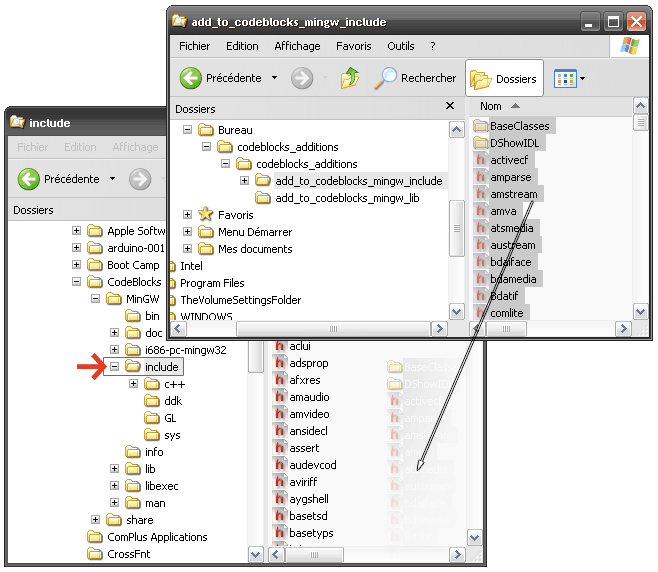The width and height of the screenshot is (658, 572).
Task: Click the green Précédente back arrow icon
Action: 191,78
